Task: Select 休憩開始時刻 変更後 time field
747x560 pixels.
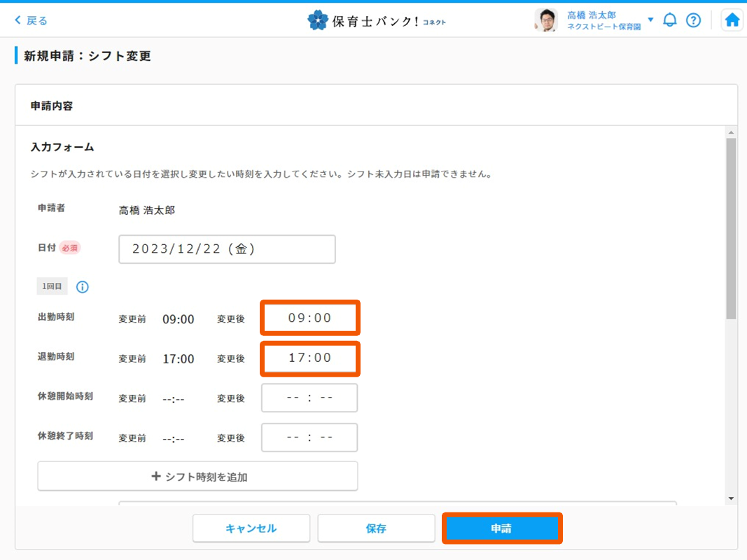Action: 309,398
